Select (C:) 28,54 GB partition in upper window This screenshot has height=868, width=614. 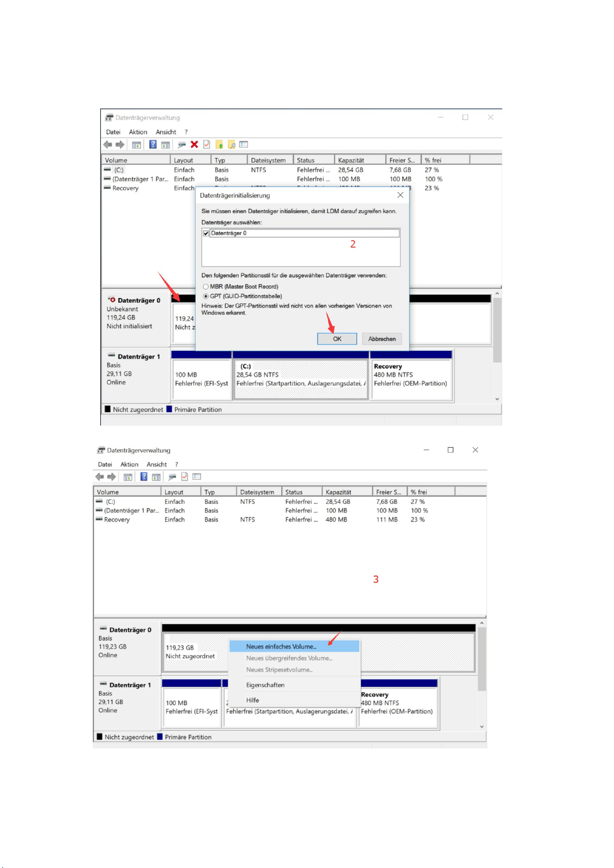(x=301, y=379)
